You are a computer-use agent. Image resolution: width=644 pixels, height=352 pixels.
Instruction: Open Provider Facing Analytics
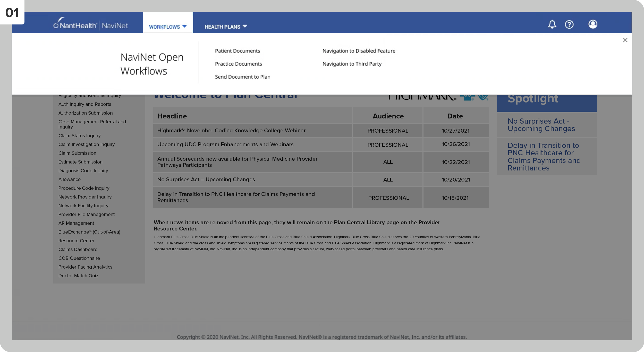point(85,267)
